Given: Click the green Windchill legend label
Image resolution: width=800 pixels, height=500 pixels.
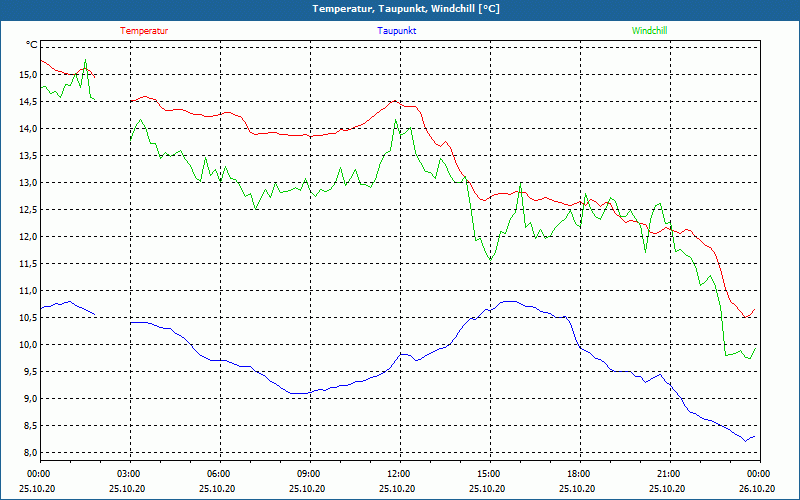Looking at the screenshot, I should click(649, 31).
